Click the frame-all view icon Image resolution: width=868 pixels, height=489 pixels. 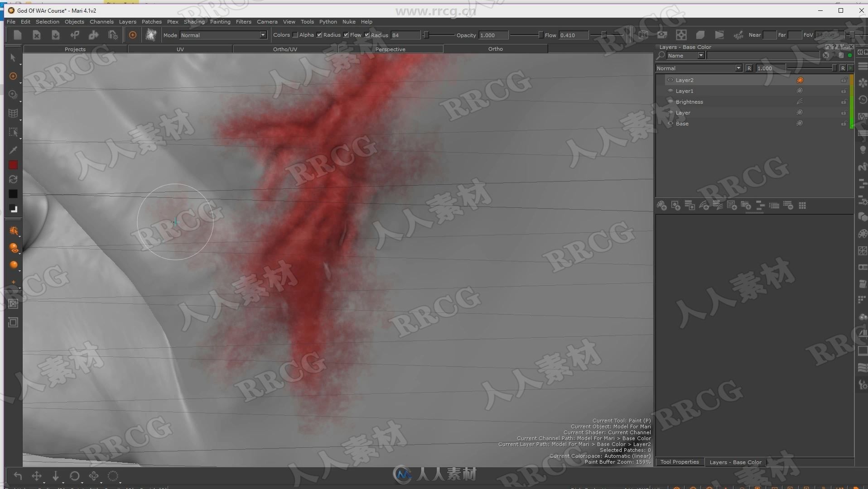[x=681, y=35]
